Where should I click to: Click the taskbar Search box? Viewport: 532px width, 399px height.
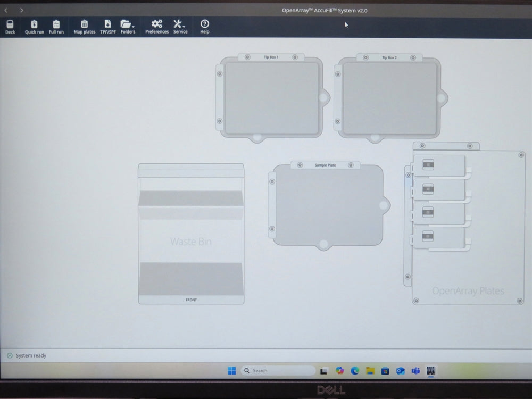click(x=278, y=370)
